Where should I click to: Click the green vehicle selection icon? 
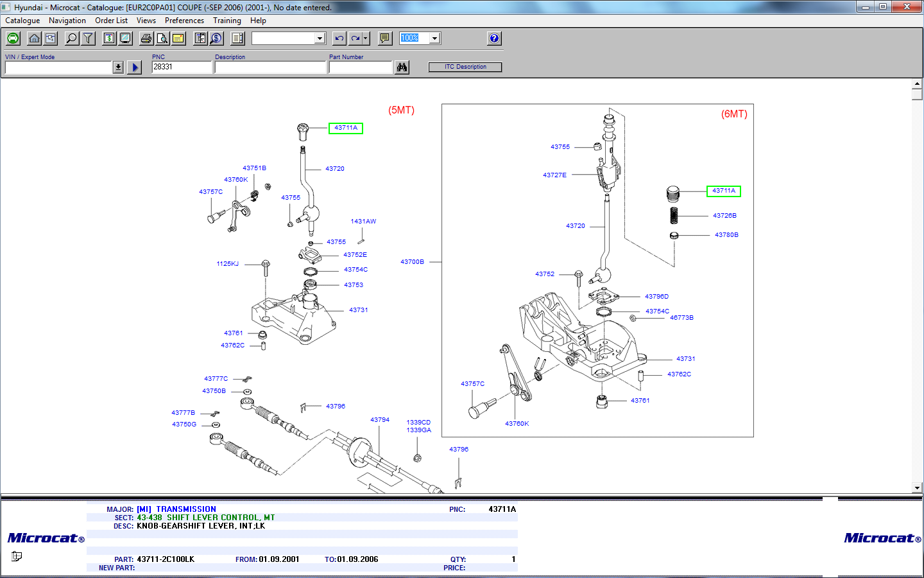pyautogui.click(x=13, y=39)
